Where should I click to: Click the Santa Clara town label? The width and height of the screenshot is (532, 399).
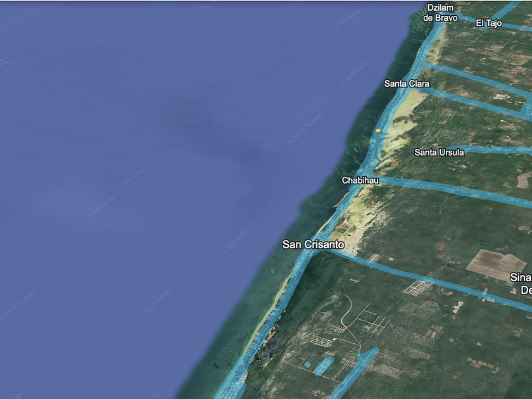(407, 84)
